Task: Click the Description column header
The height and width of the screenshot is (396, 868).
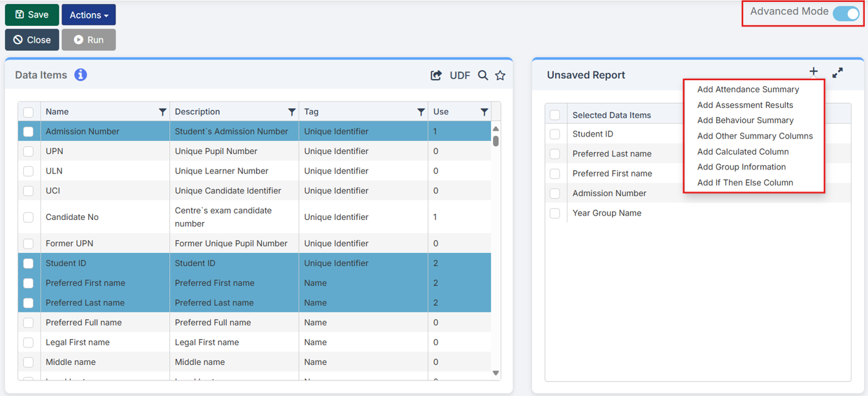Action: pyautogui.click(x=234, y=112)
